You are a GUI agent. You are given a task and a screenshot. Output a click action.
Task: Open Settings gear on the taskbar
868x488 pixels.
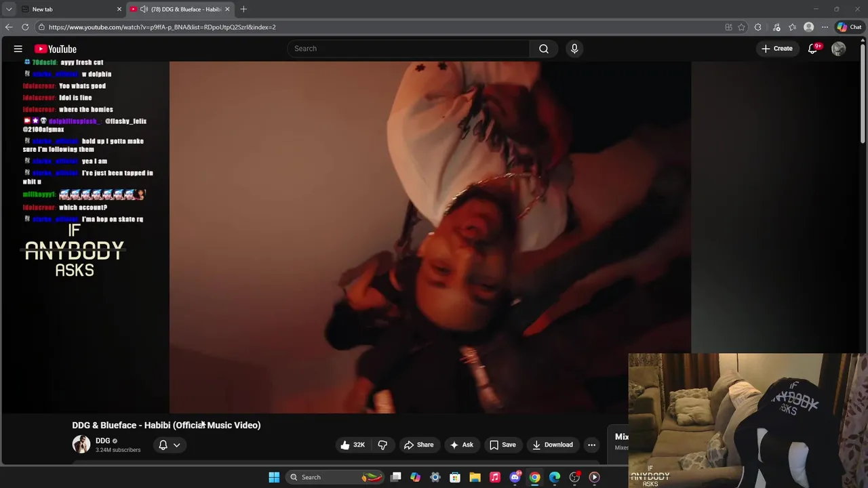435,477
